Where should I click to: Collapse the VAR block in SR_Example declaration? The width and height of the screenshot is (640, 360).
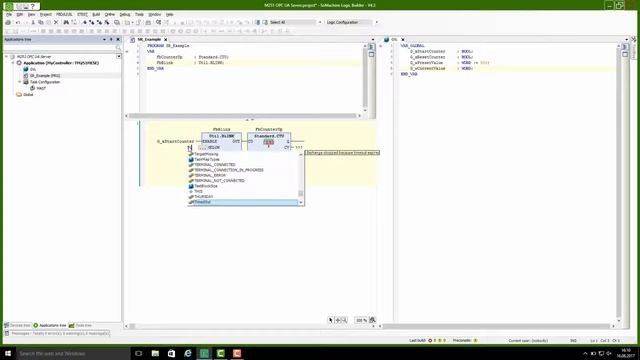coord(127,51)
